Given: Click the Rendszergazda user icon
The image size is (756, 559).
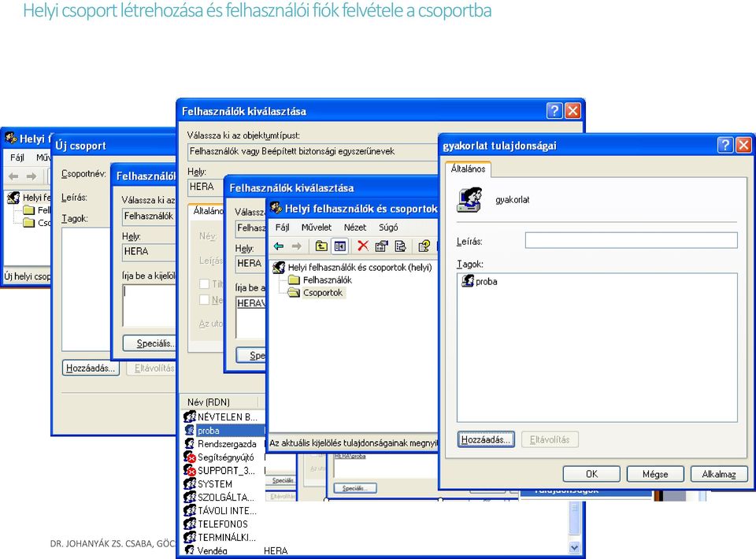Looking at the screenshot, I should pos(190,443).
